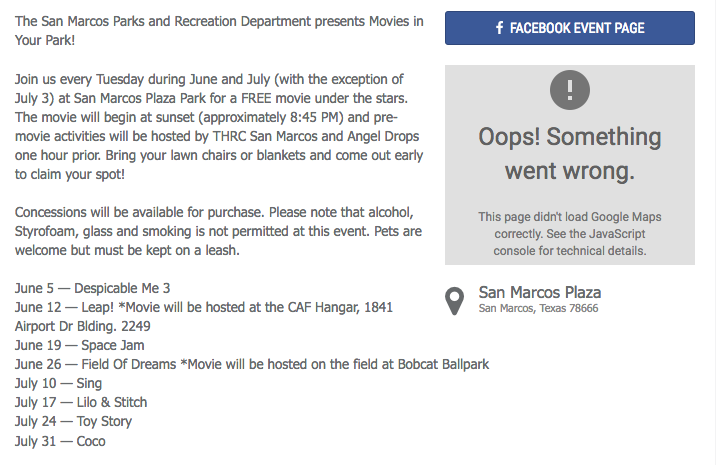The image size is (716, 465).
Task: Click the June 26 Field Of Dreams listing
Action: pyautogui.click(x=252, y=365)
